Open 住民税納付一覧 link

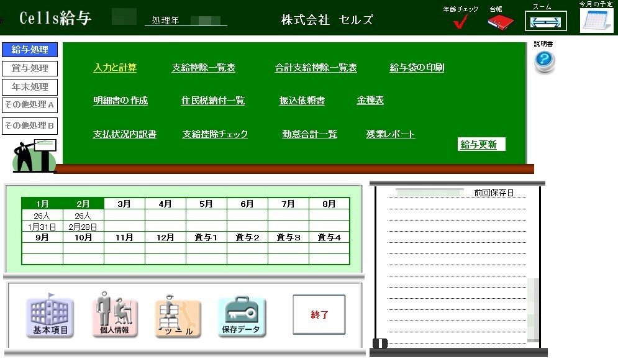[213, 101]
